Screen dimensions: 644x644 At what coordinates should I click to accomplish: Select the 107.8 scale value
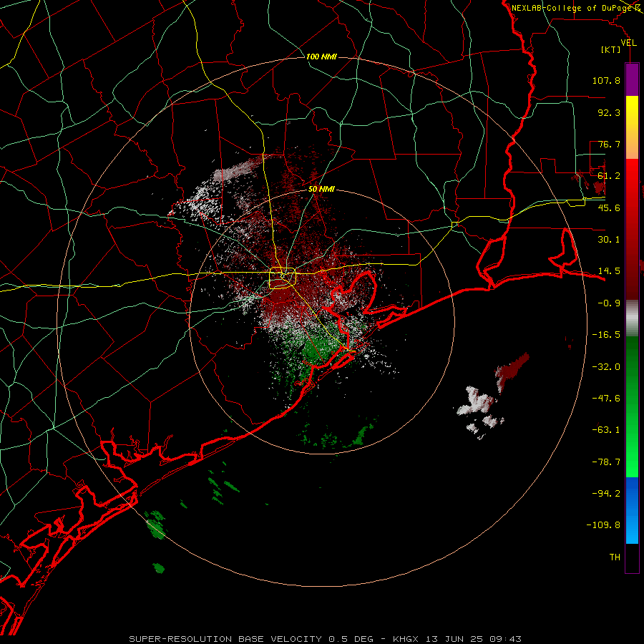click(606, 80)
